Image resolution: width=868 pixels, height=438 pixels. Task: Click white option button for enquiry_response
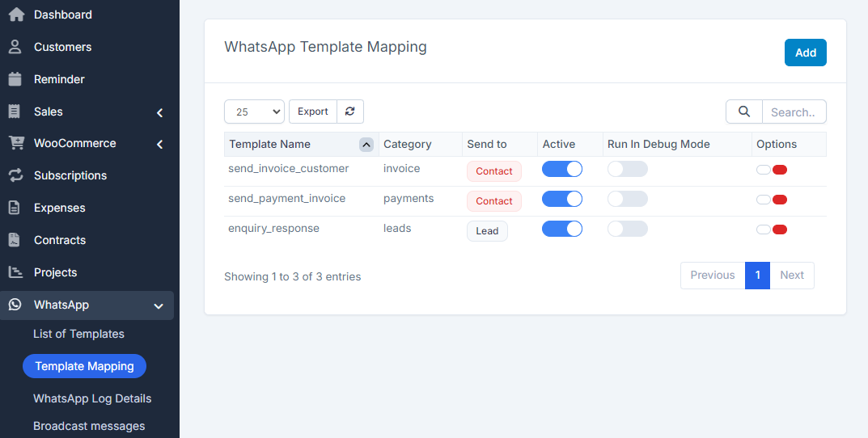point(764,230)
